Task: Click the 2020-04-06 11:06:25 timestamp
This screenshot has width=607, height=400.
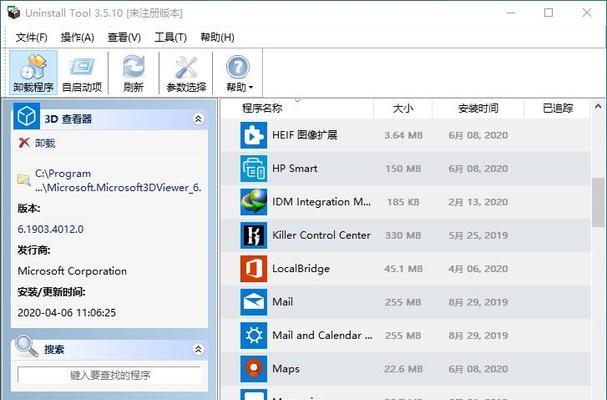Action: (x=67, y=312)
